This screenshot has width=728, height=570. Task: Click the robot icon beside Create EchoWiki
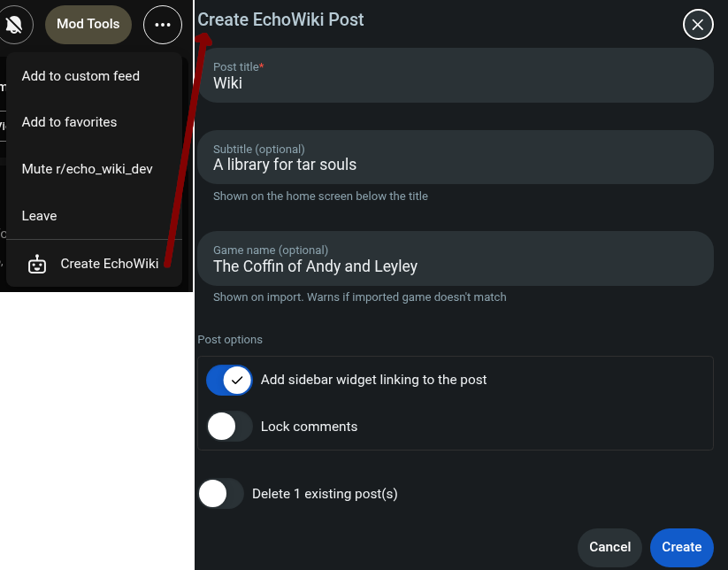click(37, 264)
